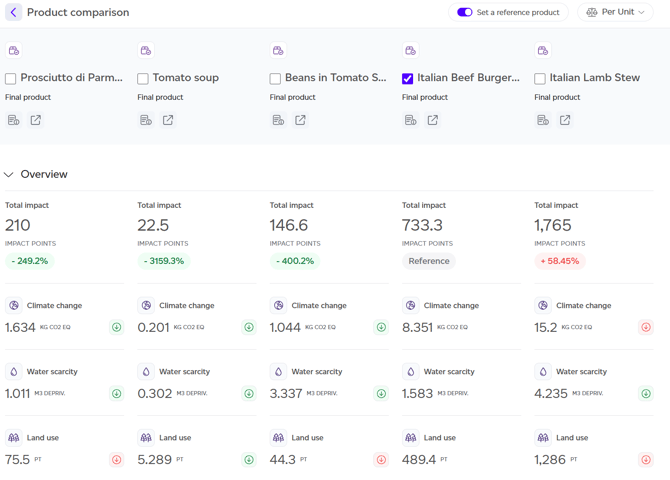Click the Prosciutto di Parma product title
This screenshot has height=480, width=670.
(x=71, y=78)
